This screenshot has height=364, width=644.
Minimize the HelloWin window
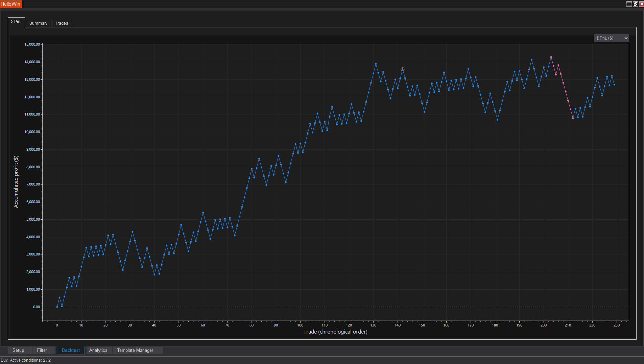[629, 4]
